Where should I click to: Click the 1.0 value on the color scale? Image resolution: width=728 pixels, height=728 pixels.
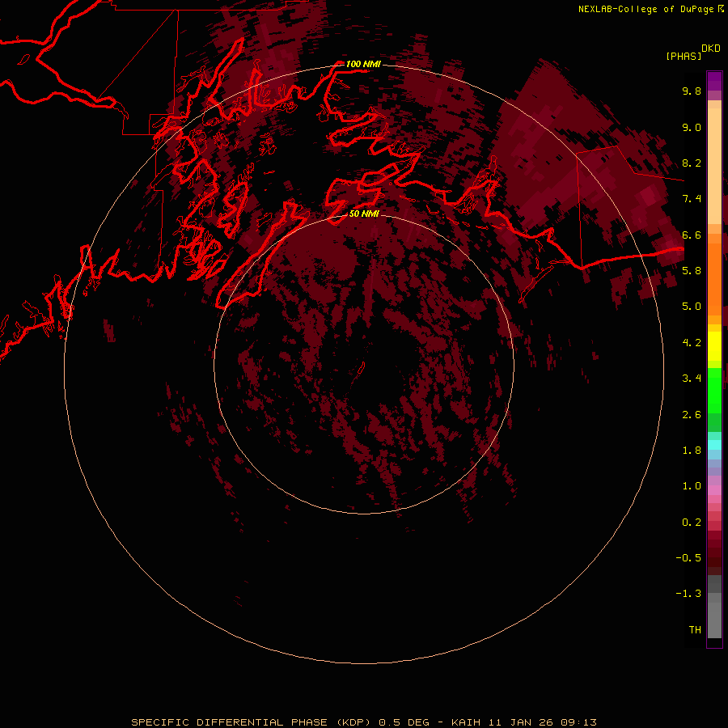692,486
